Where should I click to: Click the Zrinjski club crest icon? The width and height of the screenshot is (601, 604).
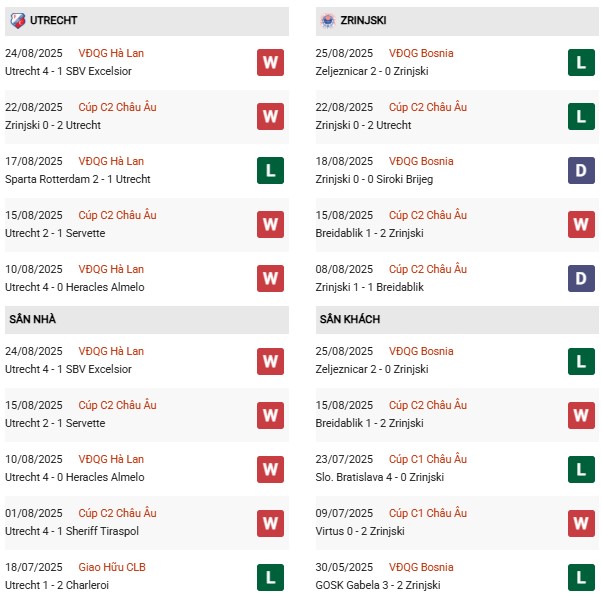[x=328, y=20]
